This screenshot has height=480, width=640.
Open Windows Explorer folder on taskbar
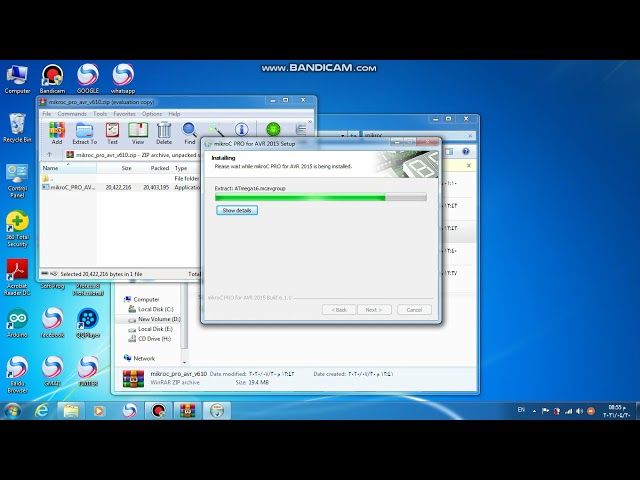71,411
